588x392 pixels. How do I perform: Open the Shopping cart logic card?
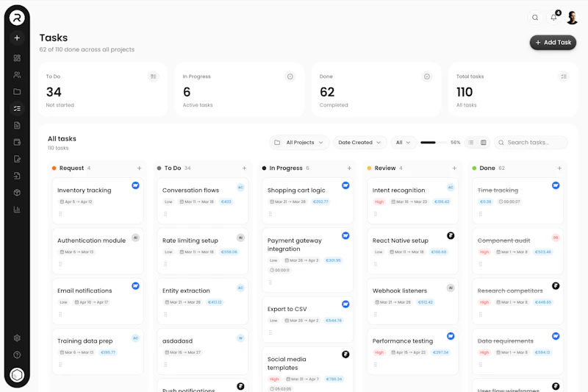[x=307, y=201]
